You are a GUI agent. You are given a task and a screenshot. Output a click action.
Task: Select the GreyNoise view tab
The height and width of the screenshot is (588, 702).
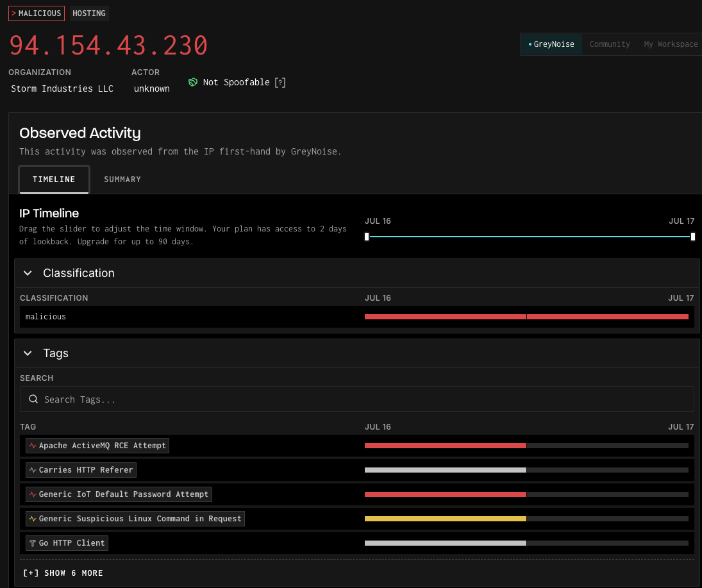pyautogui.click(x=551, y=44)
